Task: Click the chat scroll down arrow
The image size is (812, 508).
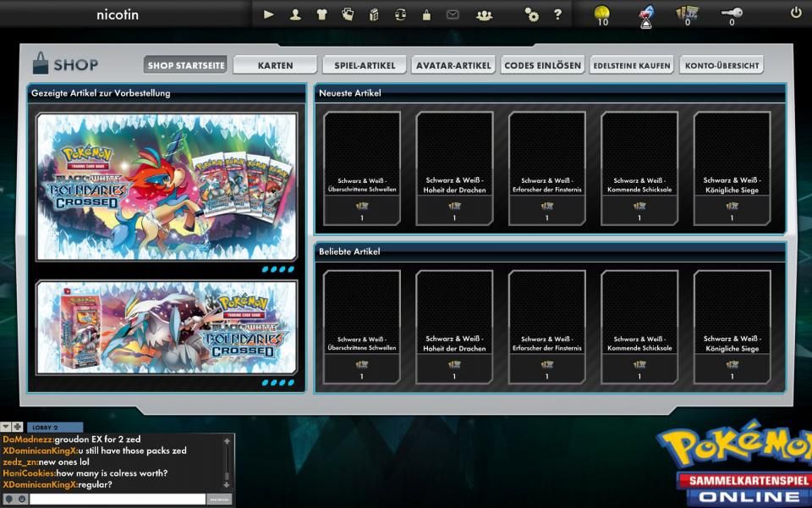Action: tap(227, 484)
